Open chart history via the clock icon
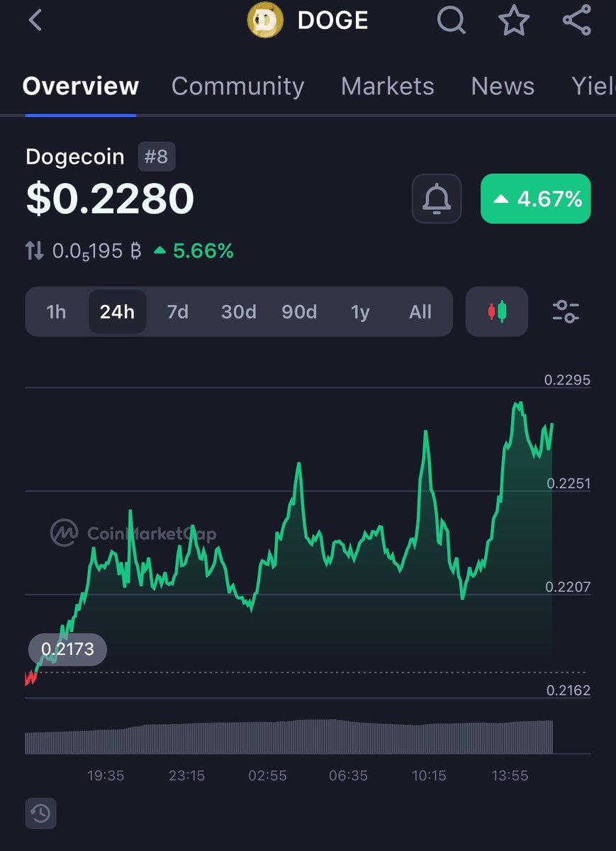 point(40,813)
